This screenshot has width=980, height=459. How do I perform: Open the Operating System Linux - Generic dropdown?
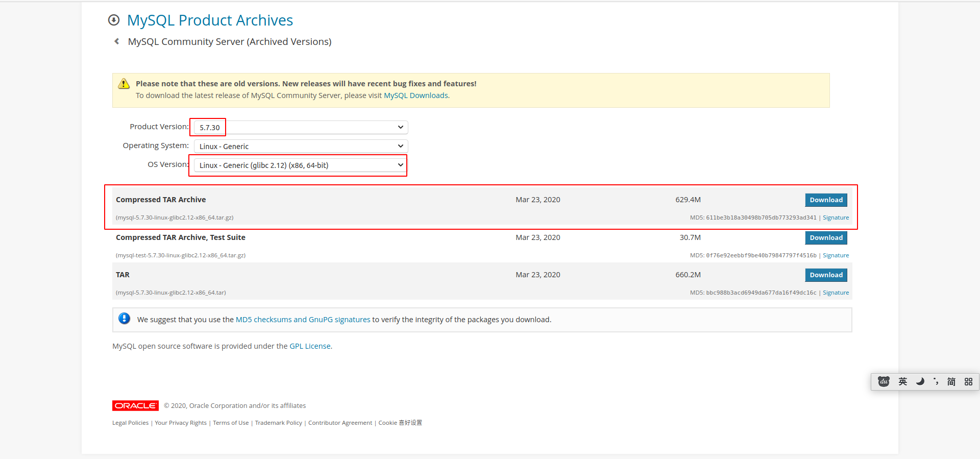[x=301, y=146]
